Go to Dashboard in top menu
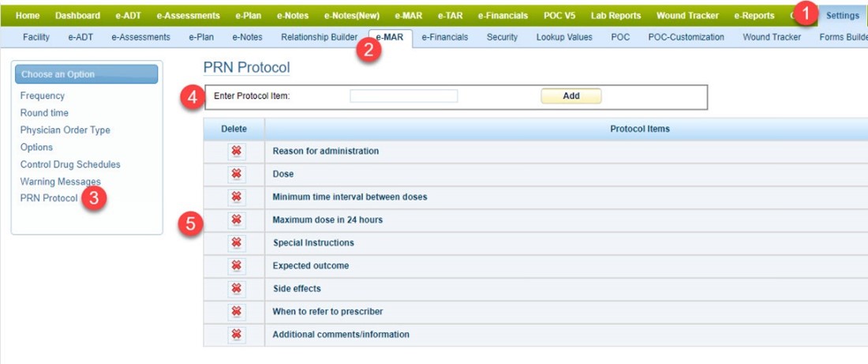Viewport: 868px width, 364px height. point(77,16)
